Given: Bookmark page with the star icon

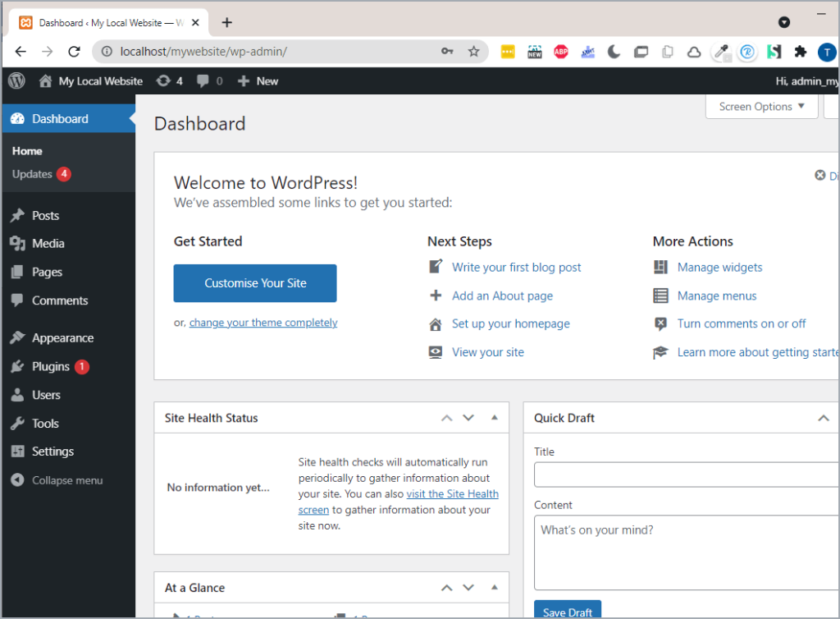Looking at the screenshot, I should point(473,52).
